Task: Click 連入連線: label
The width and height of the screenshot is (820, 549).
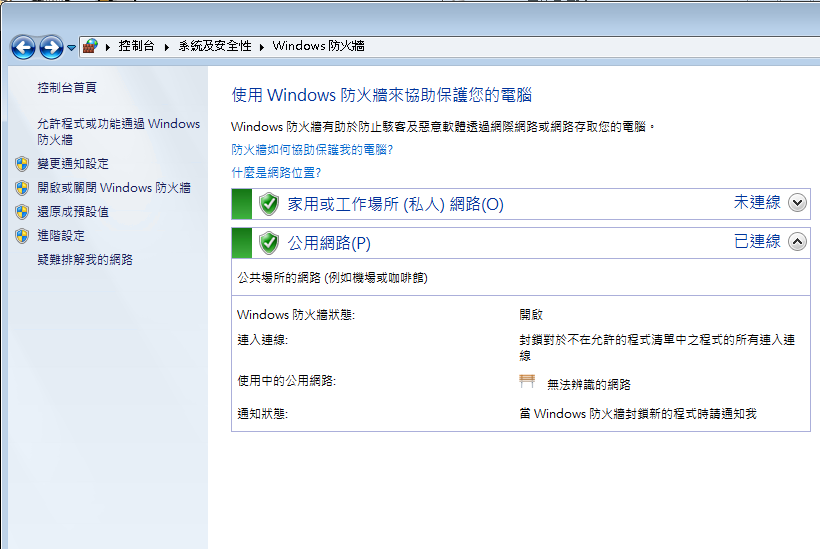Action: [263, 340]
